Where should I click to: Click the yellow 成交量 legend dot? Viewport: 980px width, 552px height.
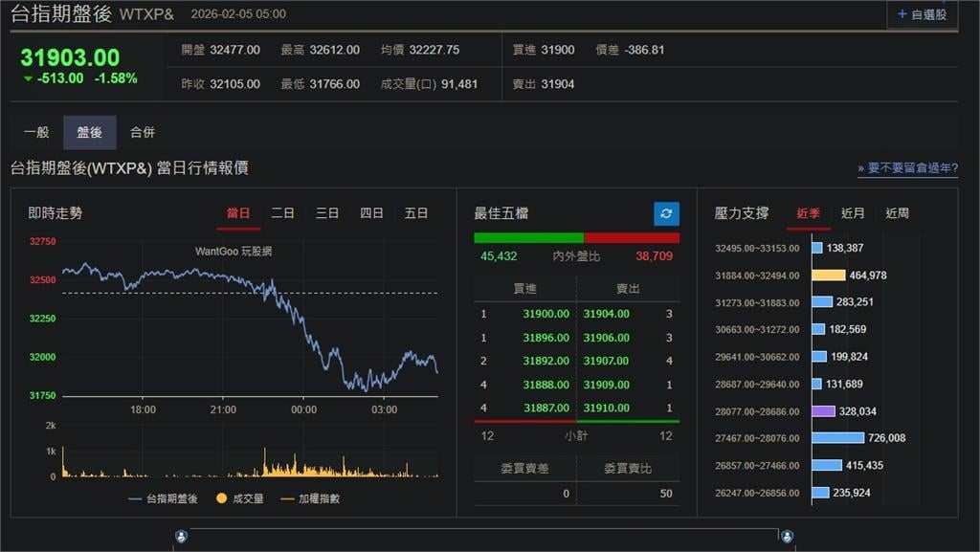click(220, 499)
